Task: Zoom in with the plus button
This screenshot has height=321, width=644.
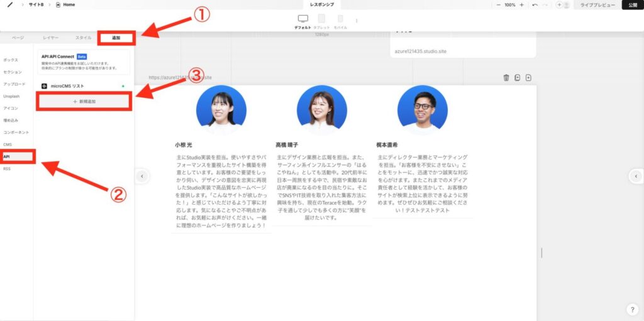Action: coord(521,4)
